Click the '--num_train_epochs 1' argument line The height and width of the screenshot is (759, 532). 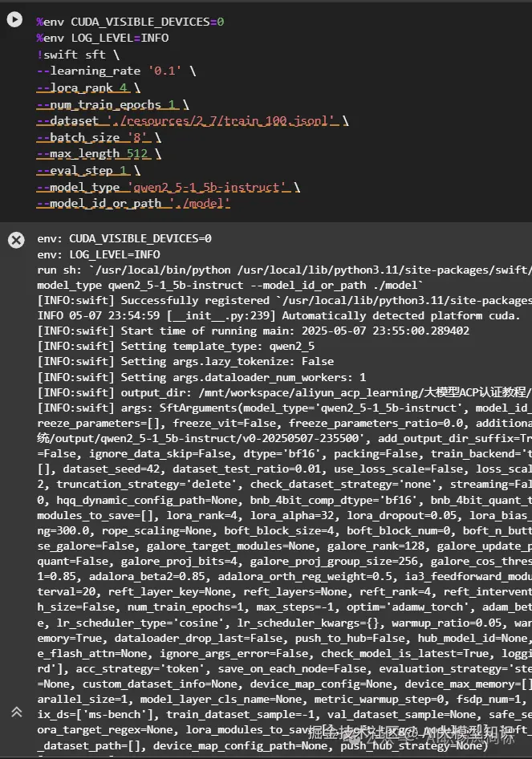coord(113,104)
